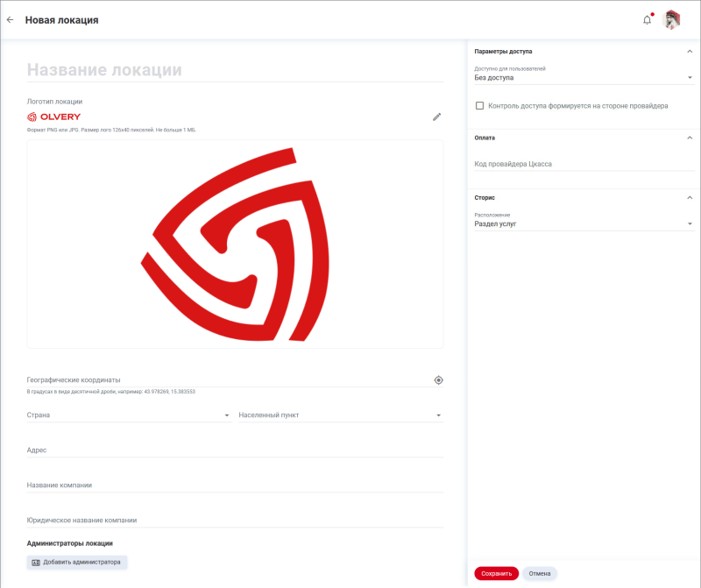Click the back arrow icon
701x588 pixels.
coord(11,19)
